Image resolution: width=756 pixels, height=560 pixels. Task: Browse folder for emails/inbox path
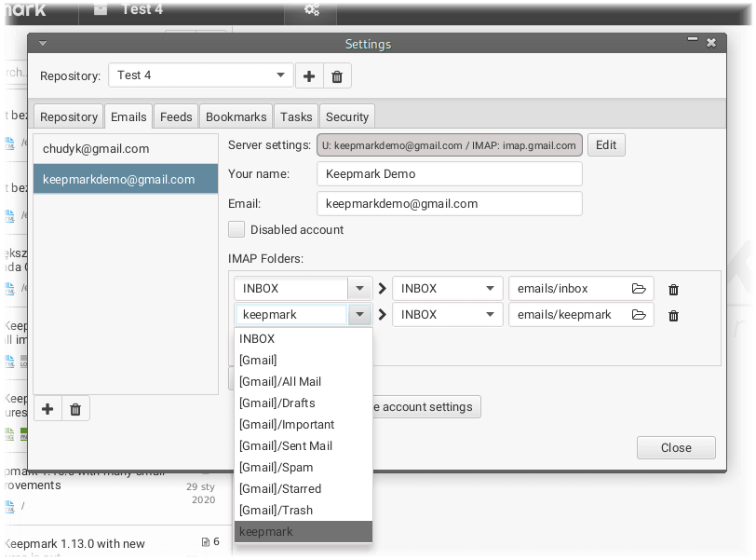pos(639,289)
